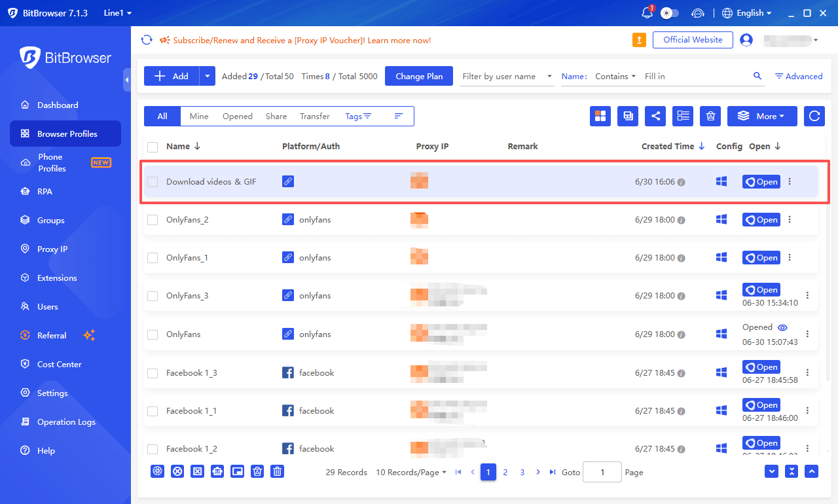838x504 pixels.
Task: Check the OnlyFans_2 row checkbox
Action: click(x=153, y=220)
